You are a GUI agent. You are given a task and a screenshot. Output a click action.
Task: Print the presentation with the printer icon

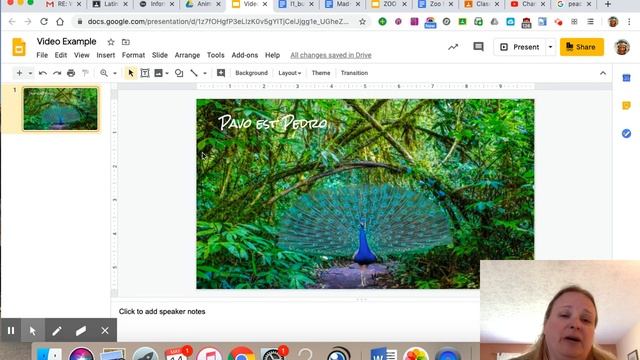(x=71, y=73)
